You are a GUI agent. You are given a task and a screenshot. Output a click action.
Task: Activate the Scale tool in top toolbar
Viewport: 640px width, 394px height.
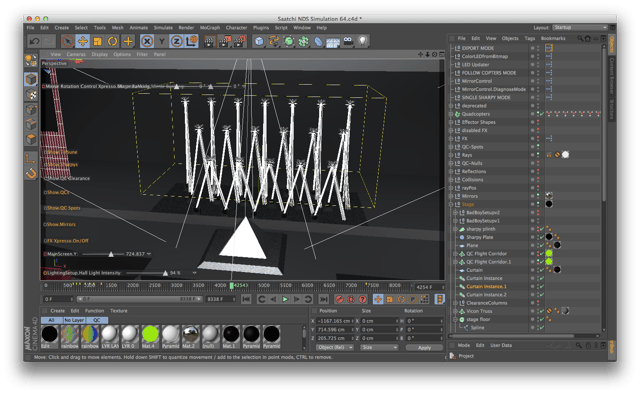pyautogui.click(x=98, y=41)
